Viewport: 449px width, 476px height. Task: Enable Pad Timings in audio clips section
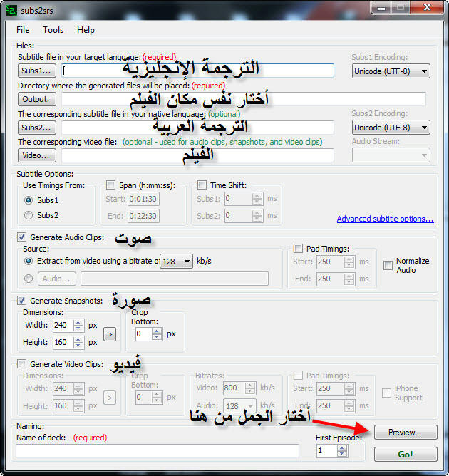tap(298, 248)
